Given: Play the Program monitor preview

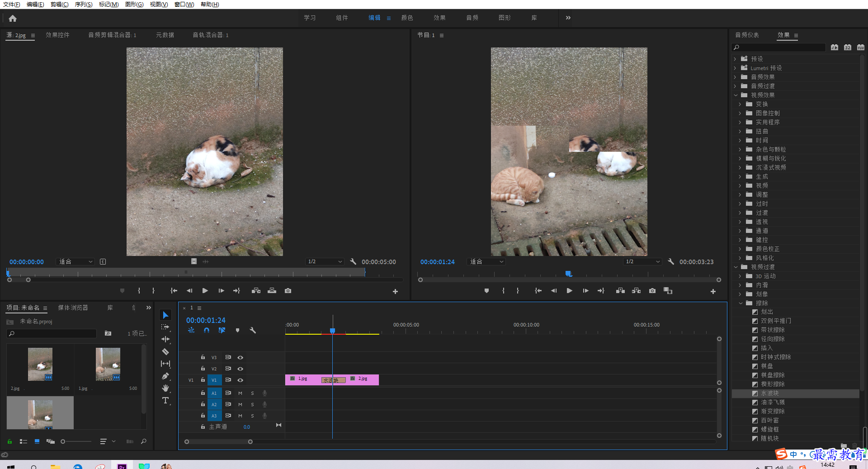Looking at the screenshot, I should coord(570,291).
